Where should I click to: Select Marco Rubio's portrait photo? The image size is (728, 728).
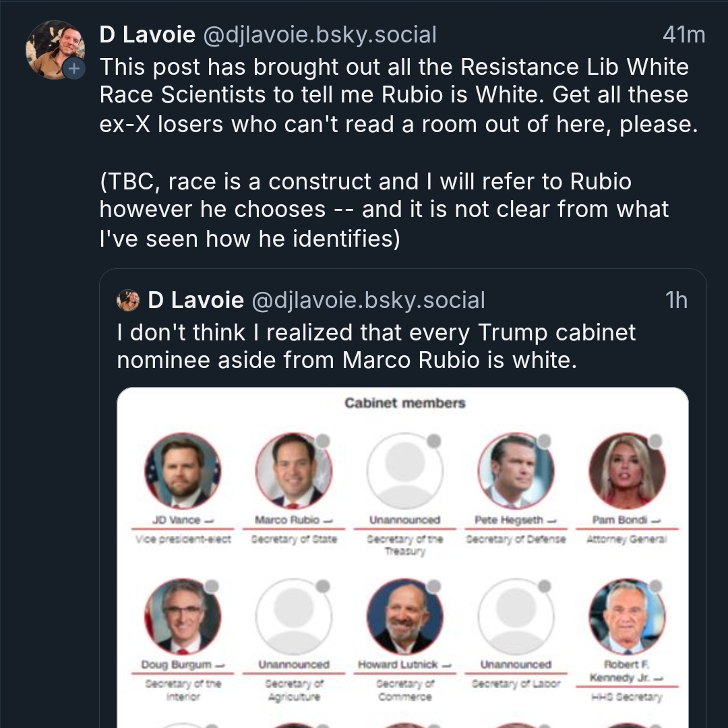pos(294,471)
